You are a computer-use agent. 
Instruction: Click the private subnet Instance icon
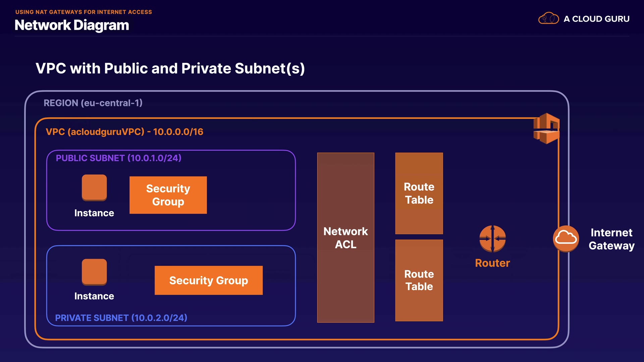coord(94,271)
